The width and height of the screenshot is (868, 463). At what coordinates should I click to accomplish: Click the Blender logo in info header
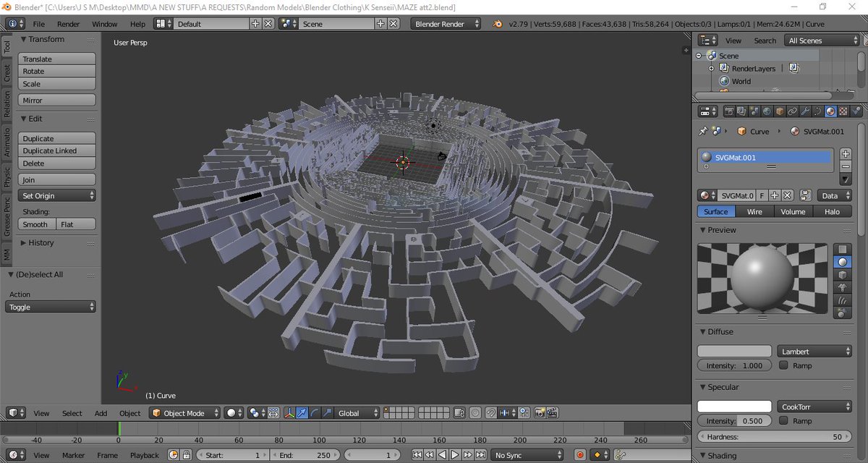coord(498,24)
